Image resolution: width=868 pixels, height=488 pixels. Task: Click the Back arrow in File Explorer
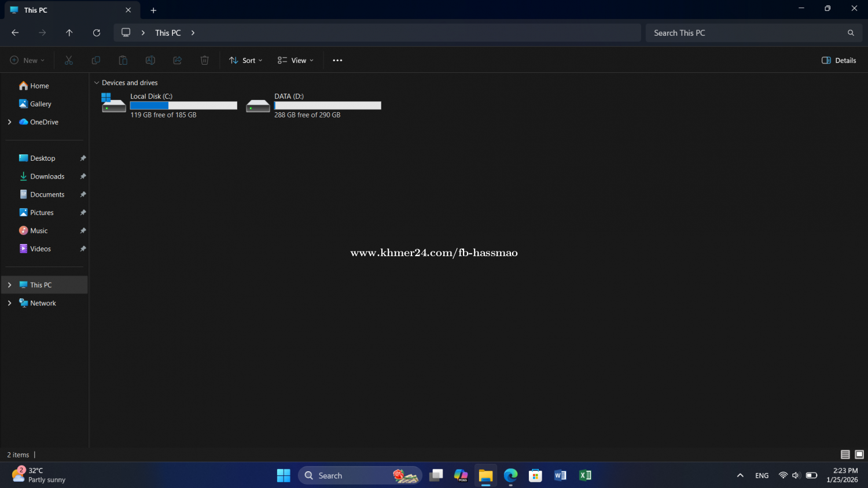pos(15,33)
